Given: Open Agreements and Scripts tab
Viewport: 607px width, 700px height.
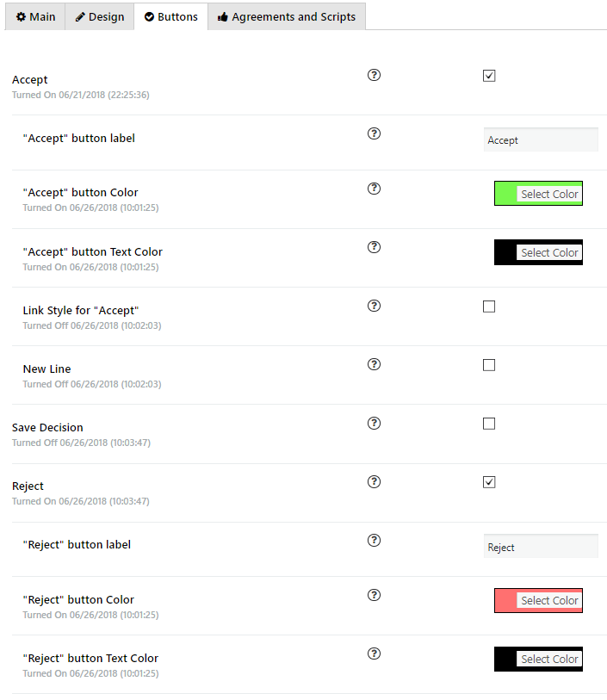Looking at the screenshot, I should 287,17.
